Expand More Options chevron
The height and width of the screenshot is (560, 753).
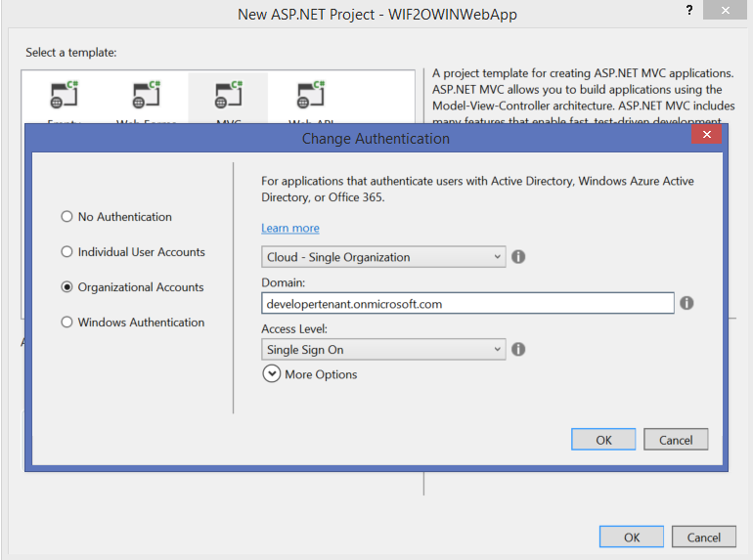[271, 373]
